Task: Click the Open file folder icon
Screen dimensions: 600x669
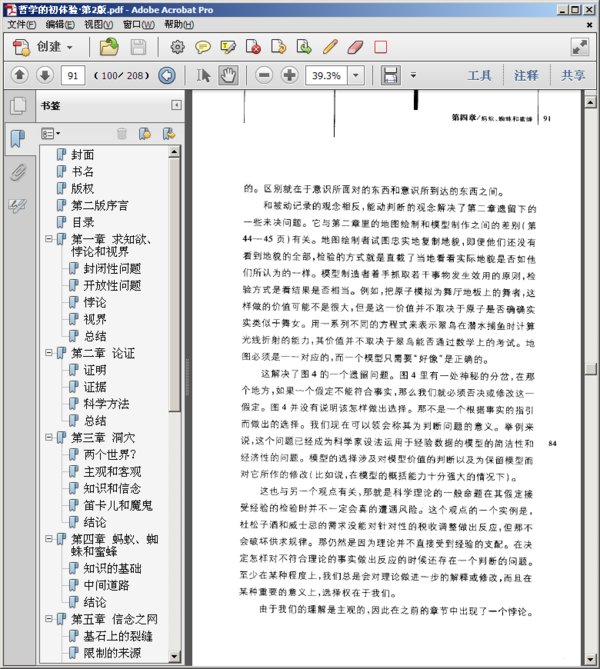Action: point(109,47)
